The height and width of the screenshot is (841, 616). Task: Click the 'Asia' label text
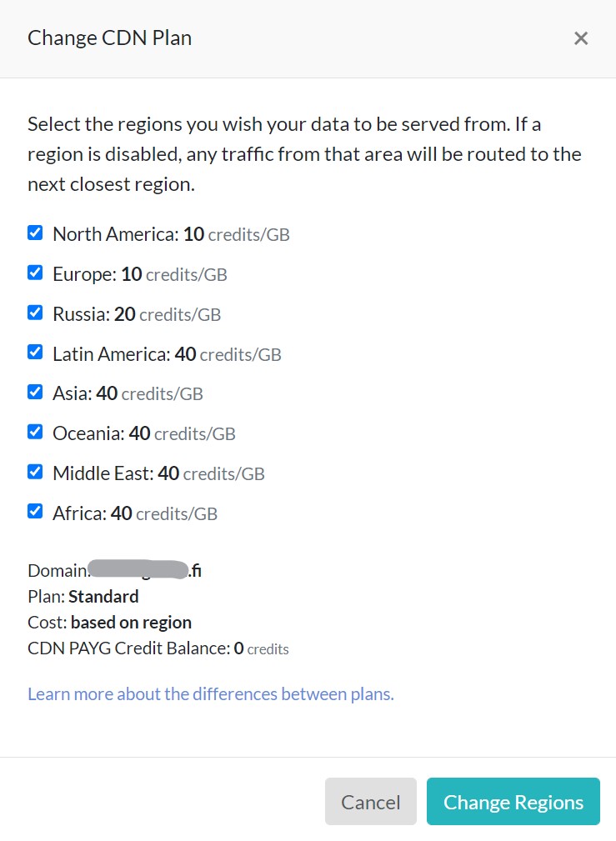coord(72,393)
